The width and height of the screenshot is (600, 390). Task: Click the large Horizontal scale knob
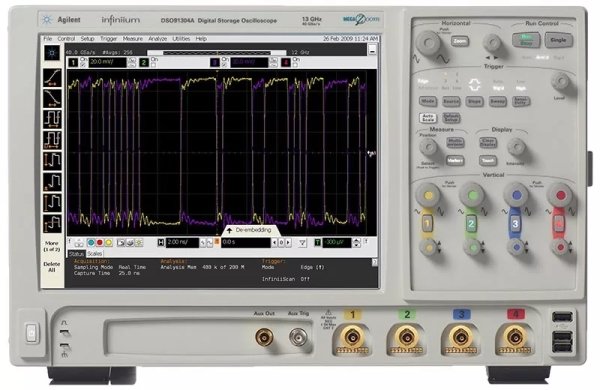tap(428, 43)
